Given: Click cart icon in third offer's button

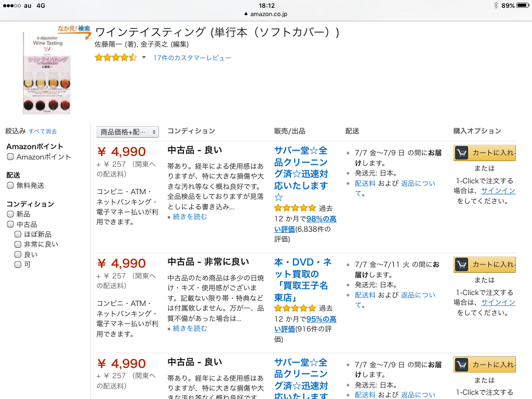Looking at the screenshot, I should tap(461, 365).
